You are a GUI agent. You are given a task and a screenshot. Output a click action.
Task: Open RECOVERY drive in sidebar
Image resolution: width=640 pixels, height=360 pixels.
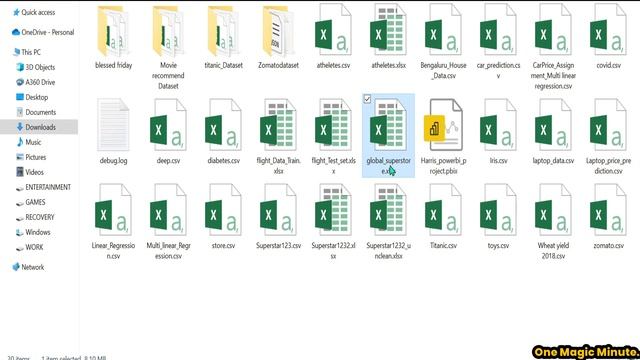click(35, 217)
